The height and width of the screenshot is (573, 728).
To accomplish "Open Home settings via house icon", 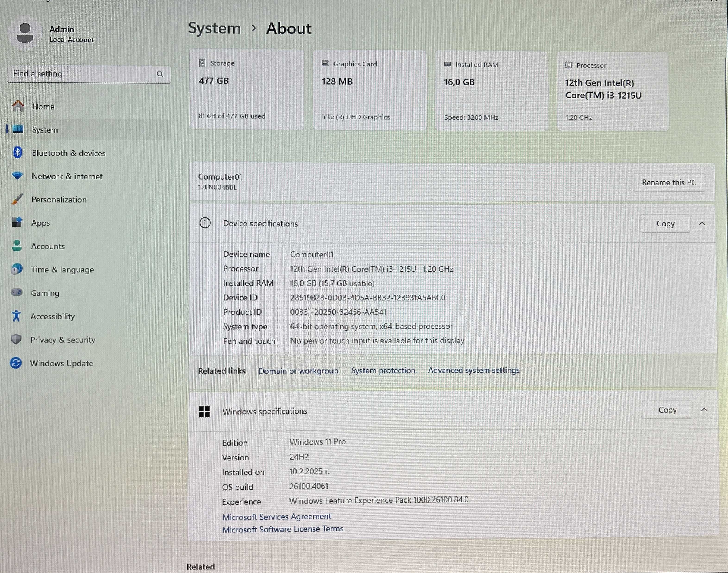I will [x=18, y=106].
